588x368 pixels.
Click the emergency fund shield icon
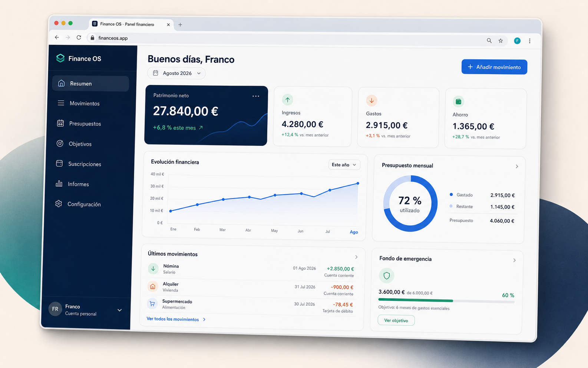tap(387, 276)
